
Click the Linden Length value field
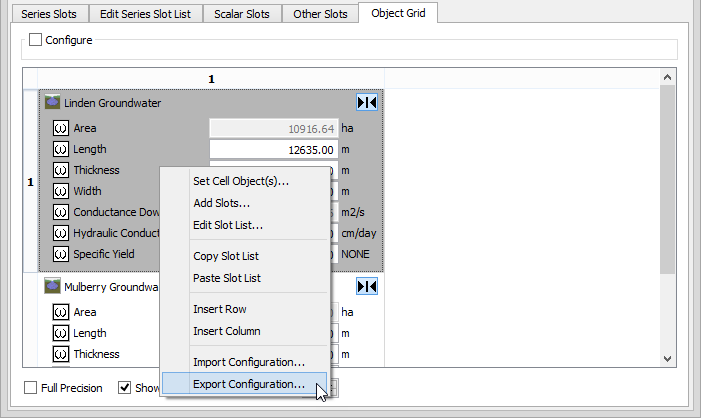[x=272, y=150]
